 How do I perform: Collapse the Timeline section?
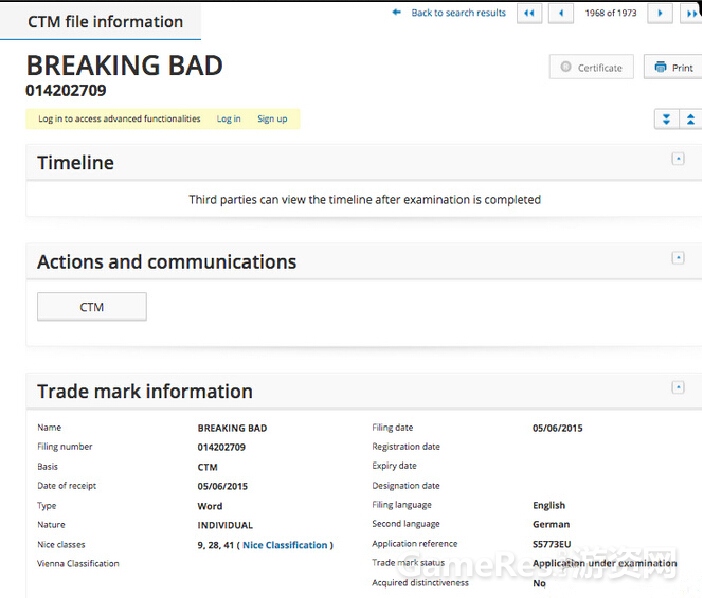[678, 158]
